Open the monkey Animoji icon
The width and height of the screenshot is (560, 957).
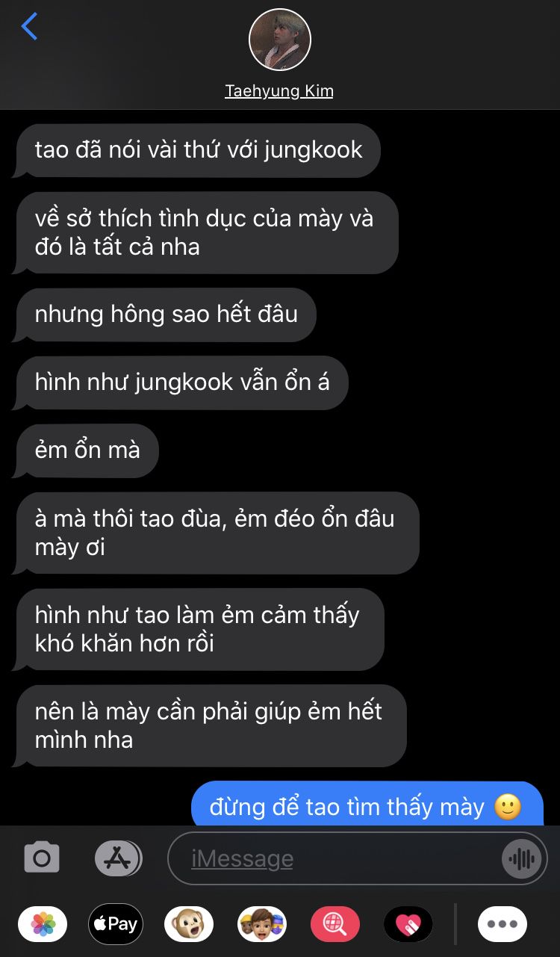188,924
